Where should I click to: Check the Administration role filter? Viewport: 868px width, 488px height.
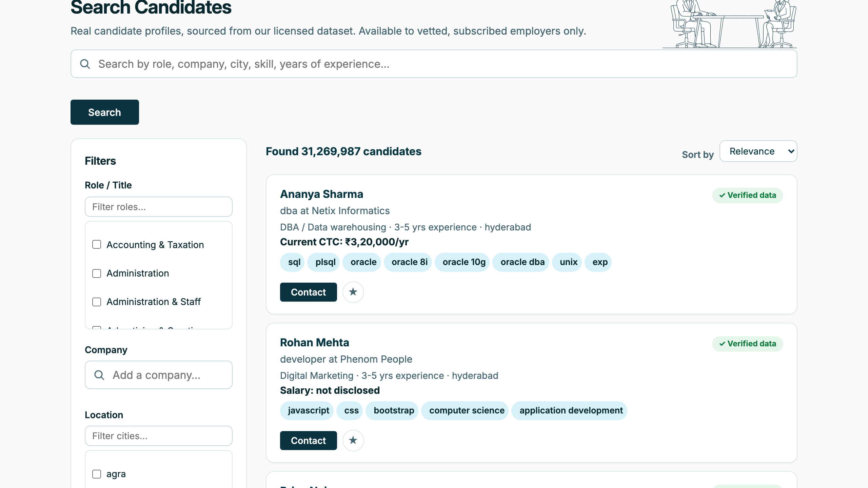click(x=97, y=273)
